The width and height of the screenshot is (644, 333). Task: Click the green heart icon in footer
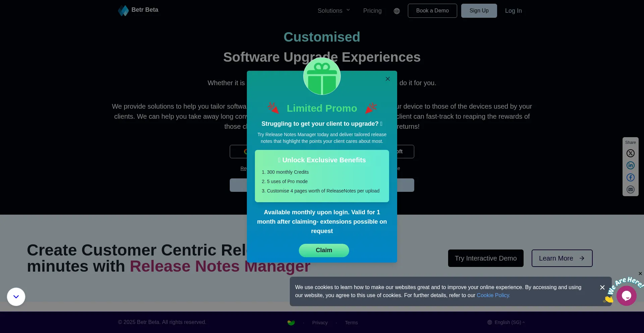click(x=291, y=323)
